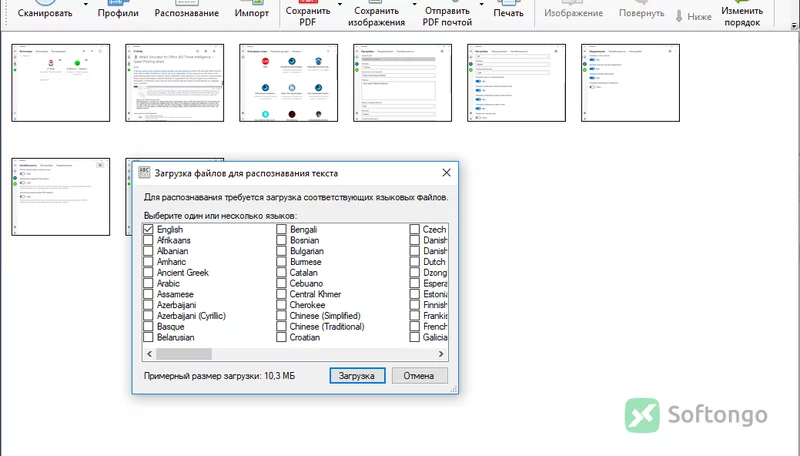Select the thumbnail showing red and green icons
This screenshot has height=456, width=800.
coord(61,83)
